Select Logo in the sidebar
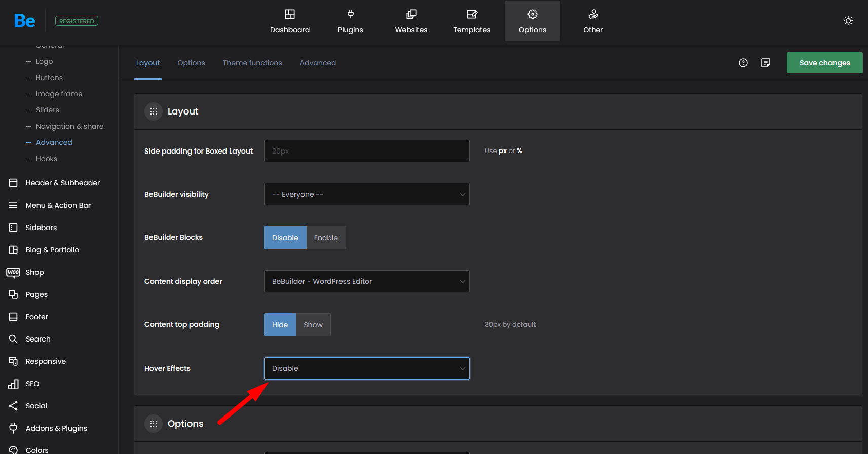Screen dimensions: 868x454 (44, 61)
